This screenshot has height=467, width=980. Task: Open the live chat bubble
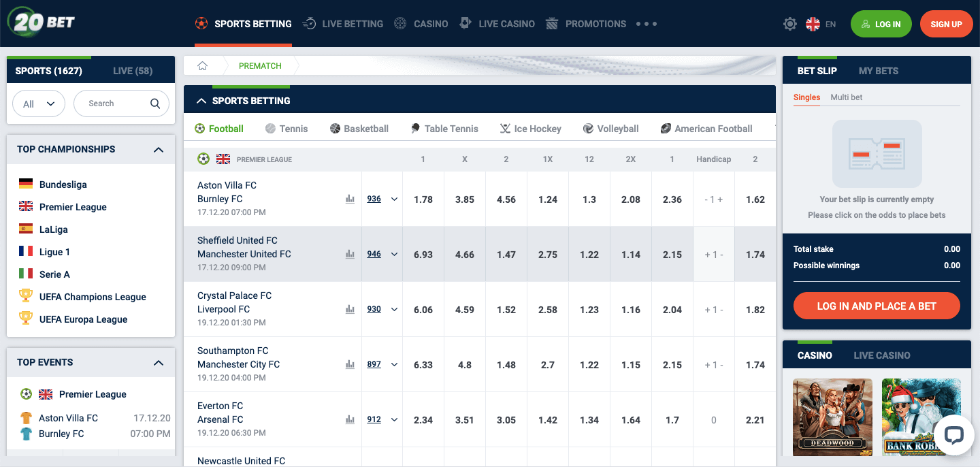click(953, 434)
